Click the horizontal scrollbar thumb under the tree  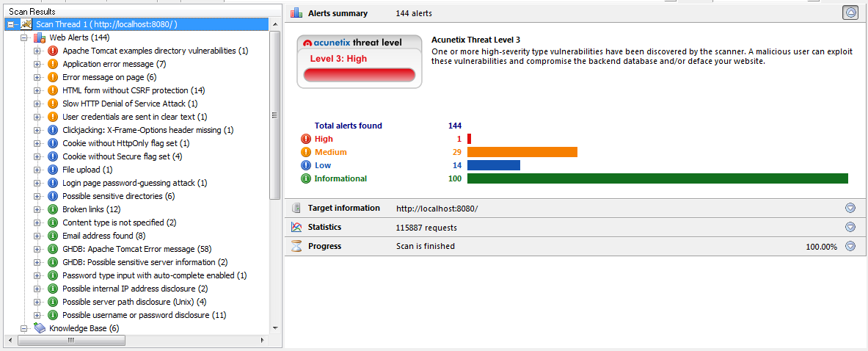70,341
